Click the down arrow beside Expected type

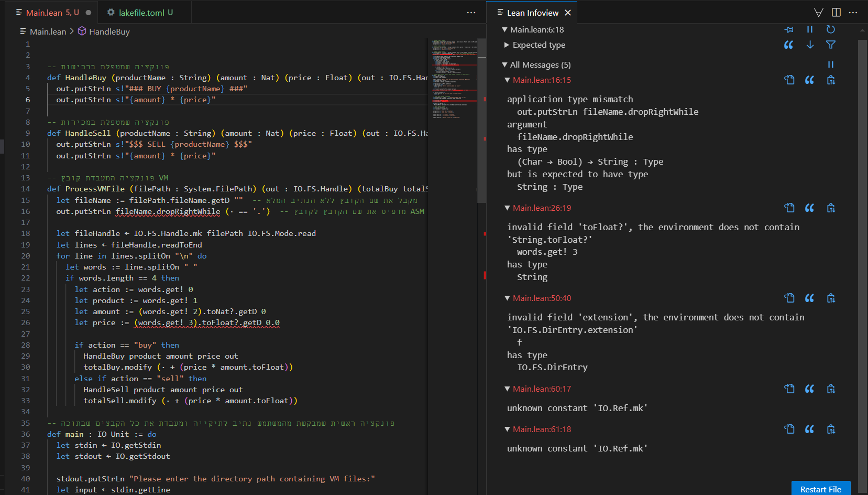(810, 45)
